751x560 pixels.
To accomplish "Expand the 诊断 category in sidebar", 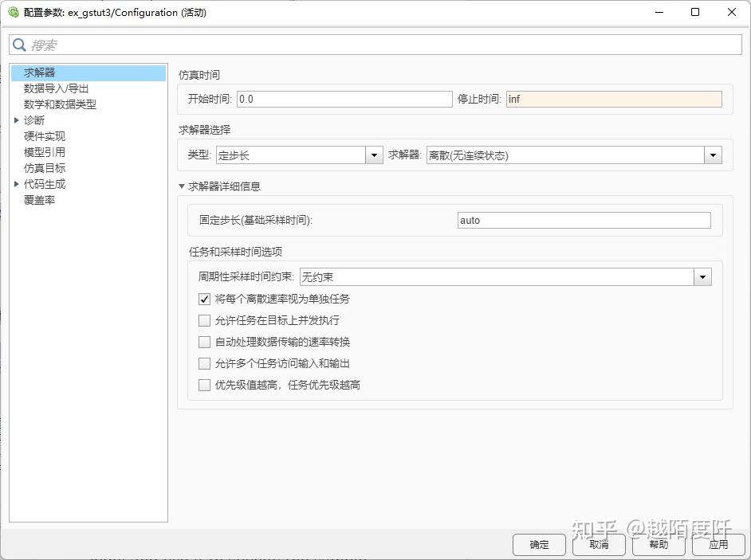I will pyautogui.click(x=15, y=120).
